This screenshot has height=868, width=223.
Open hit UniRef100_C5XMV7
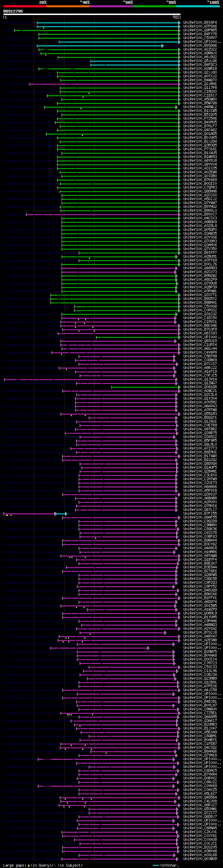click(x=200, y=38)
